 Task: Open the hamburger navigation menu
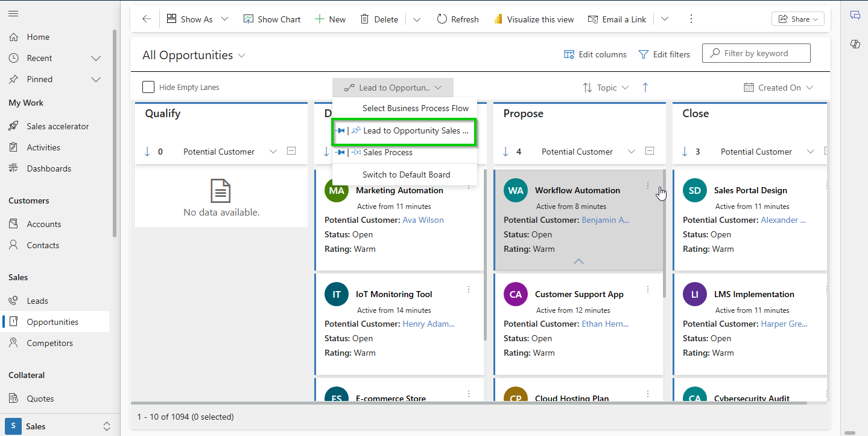[13, 13]
